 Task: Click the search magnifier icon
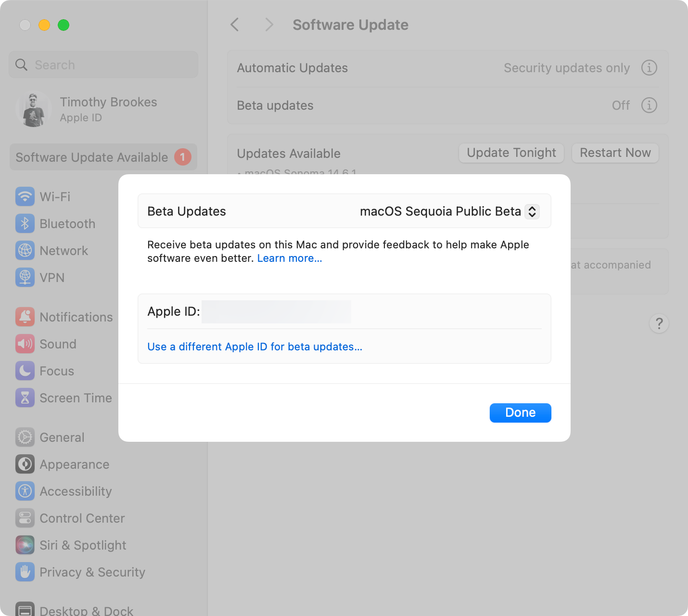22,64
